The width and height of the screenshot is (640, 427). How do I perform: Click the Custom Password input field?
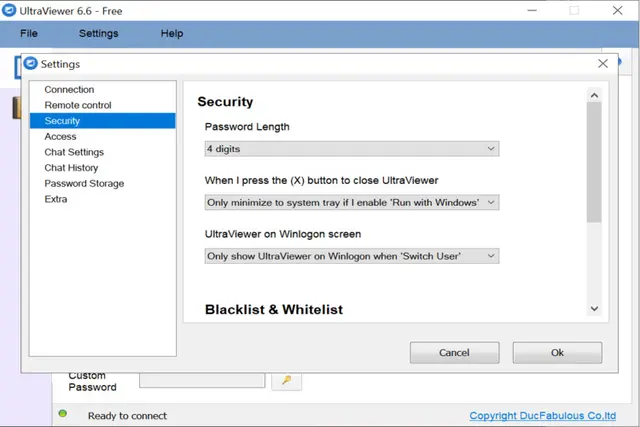coord(202,380)
